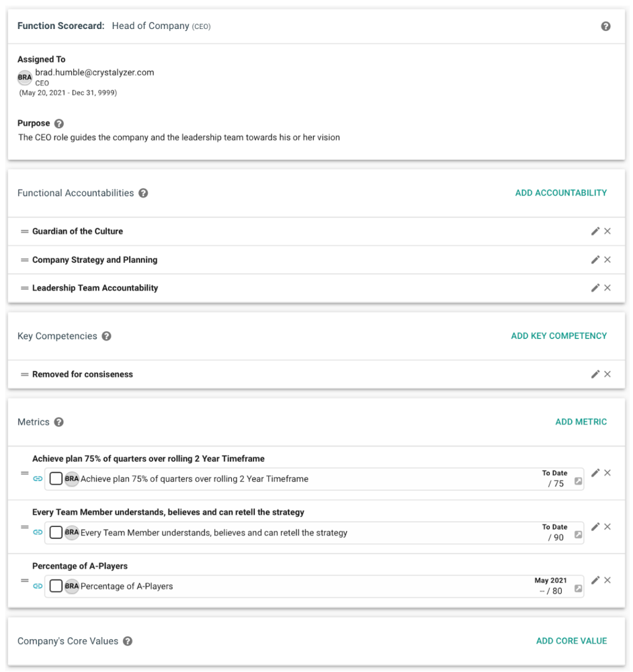633x672 pixels.
Task: Click link icon for Percentage of A-Players
Action: (x=38, y=586)
